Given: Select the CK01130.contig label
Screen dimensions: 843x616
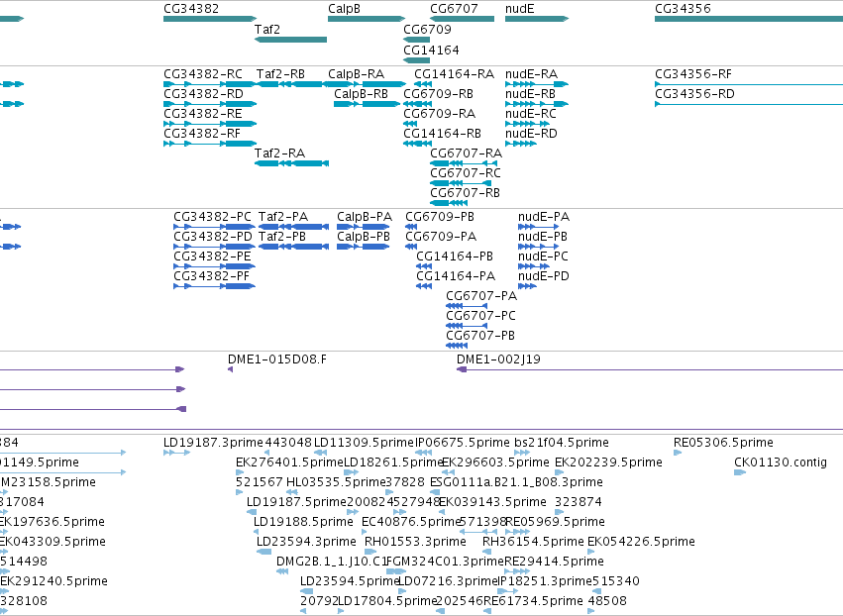Looking at the screenshot, I should click(x=781, y=462).
